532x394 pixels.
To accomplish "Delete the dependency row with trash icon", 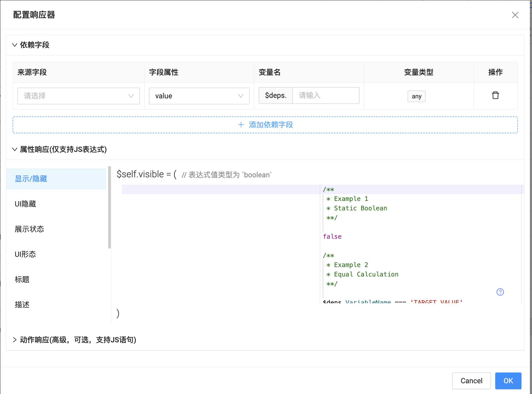I will tap(495, 95).
